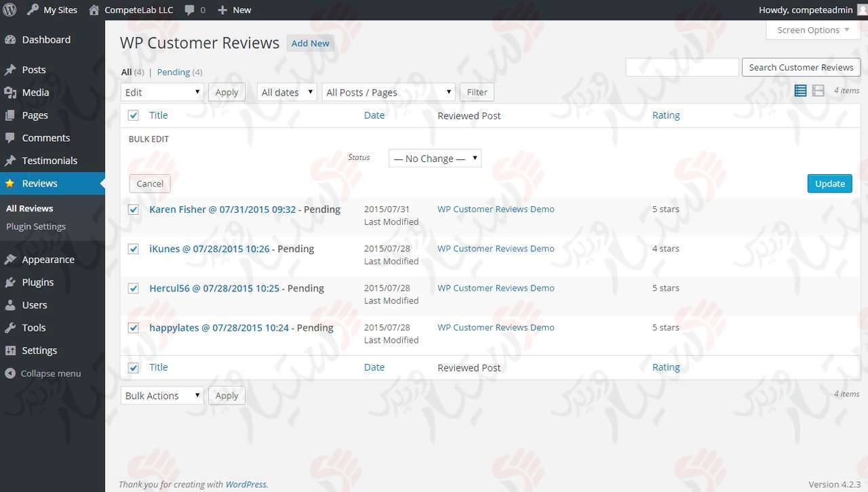Uncheck the Karen Fisher review checkbox
This screenshot has width=868, height=492.
[x=133, y=210]
